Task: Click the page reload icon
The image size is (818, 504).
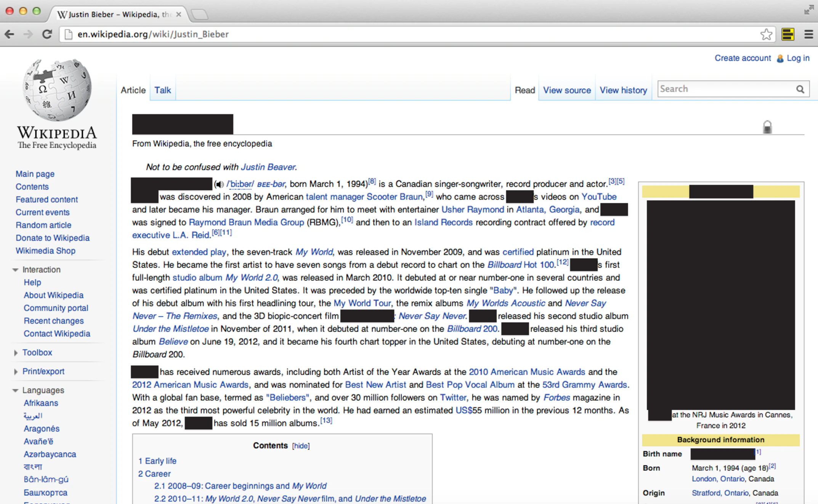Action: [x=47, y=34]
